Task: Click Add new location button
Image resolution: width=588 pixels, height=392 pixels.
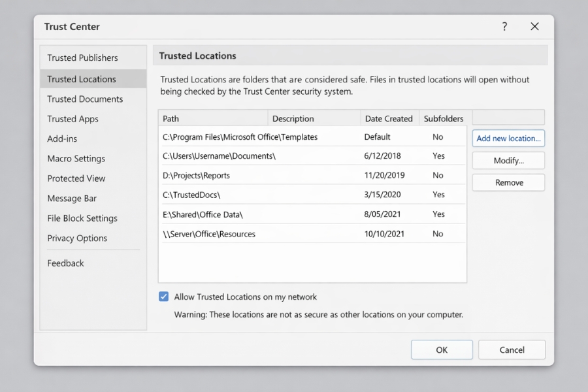Action: point(508,139)
